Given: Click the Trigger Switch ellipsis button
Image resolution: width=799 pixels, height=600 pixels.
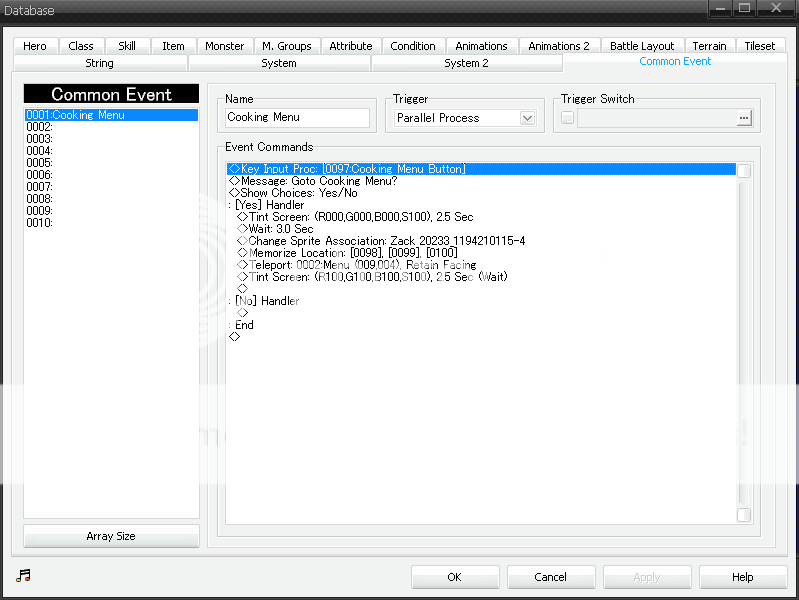Looking at the screenshot, I should (743, 118).
